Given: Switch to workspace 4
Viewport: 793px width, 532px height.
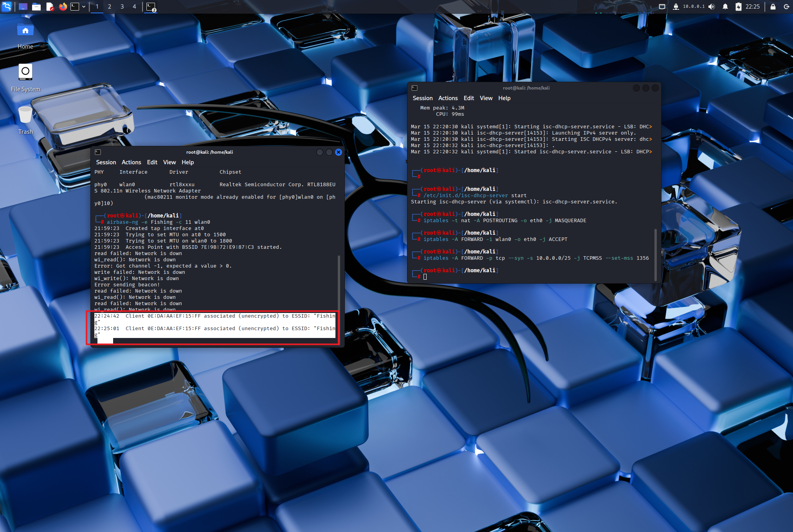Looking at the screenshot, I should pos(135,7).
